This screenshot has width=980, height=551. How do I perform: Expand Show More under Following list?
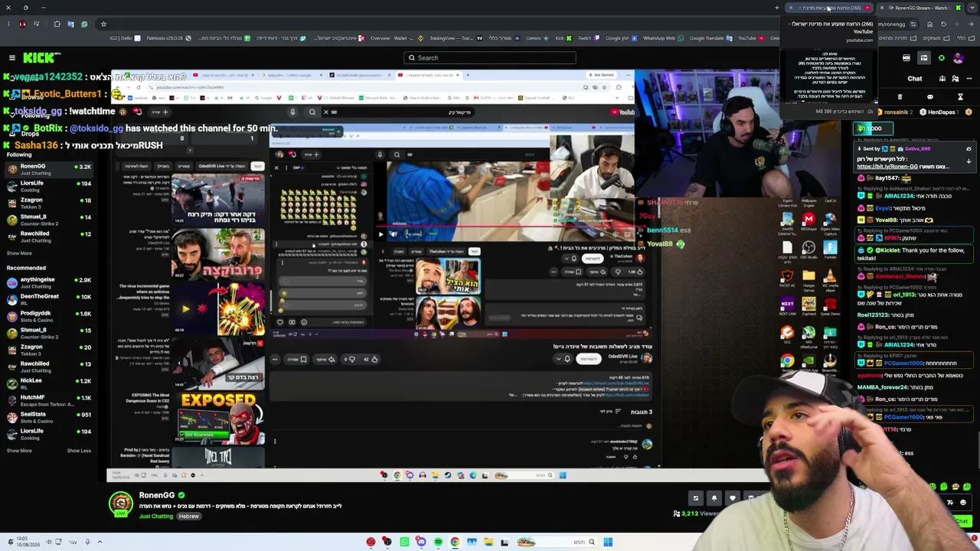(19, 253)
